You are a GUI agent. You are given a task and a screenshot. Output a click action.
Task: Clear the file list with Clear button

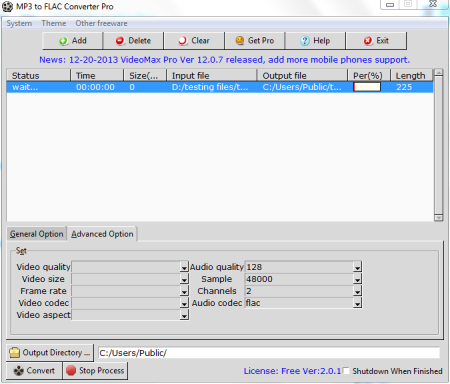click(194, 41)
